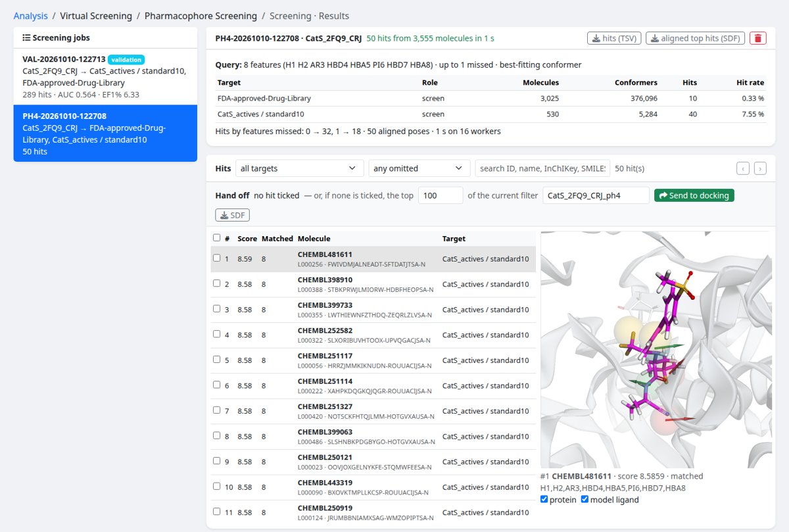Select VAL-20261010-122713 validation job

(x=105, y=77)
